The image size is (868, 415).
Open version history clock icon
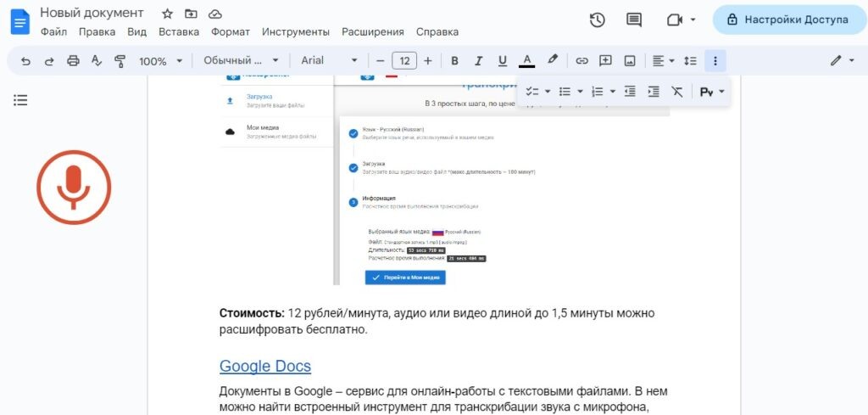pyautogui.click(x=597, y=20)
